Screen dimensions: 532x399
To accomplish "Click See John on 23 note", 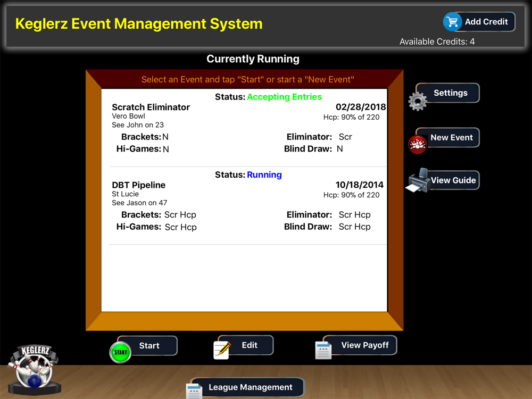I will point(138,125).
